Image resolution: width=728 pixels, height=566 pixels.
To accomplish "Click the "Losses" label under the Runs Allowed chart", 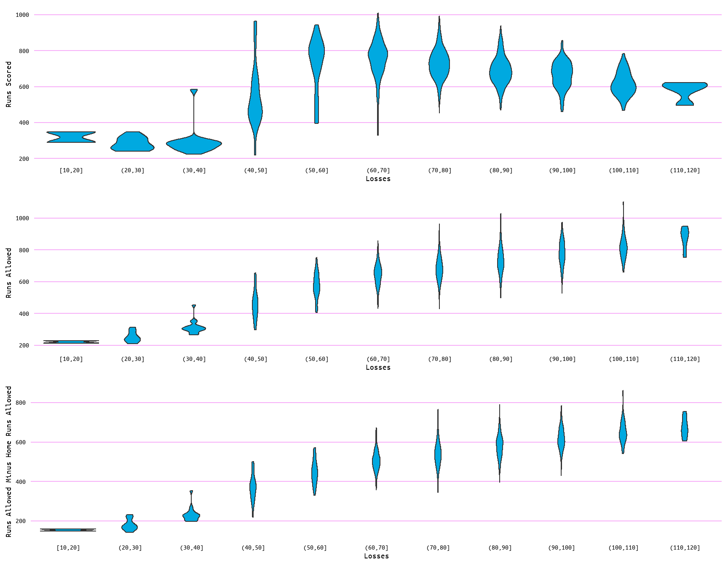I will [378, 367].
